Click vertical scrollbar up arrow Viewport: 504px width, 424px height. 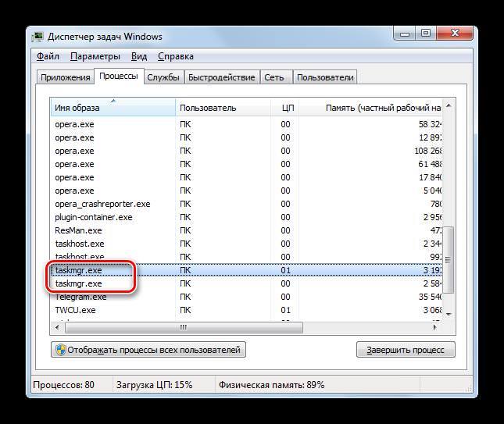click(449, 105)
